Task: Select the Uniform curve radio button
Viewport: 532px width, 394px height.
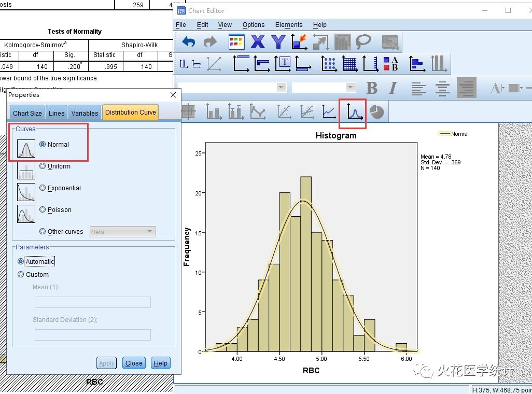Action: coord(43,166)
